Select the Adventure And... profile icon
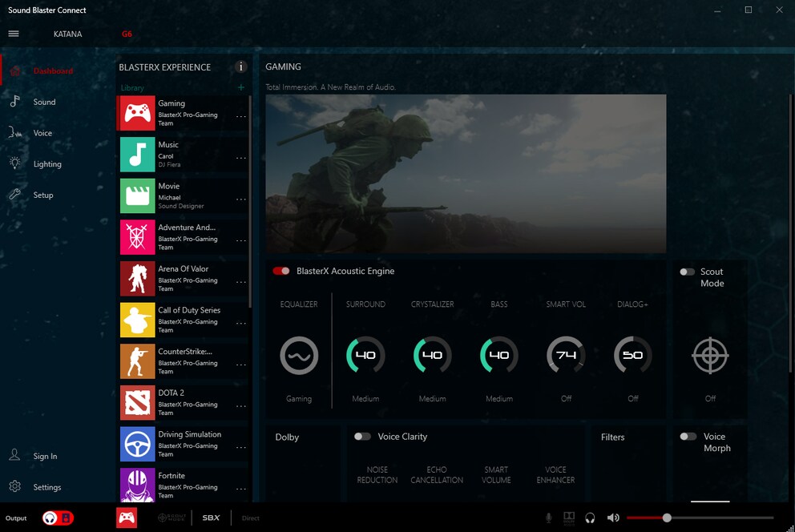Image resolution: width=795 pixels, height=532 pixels. [137, 237]
